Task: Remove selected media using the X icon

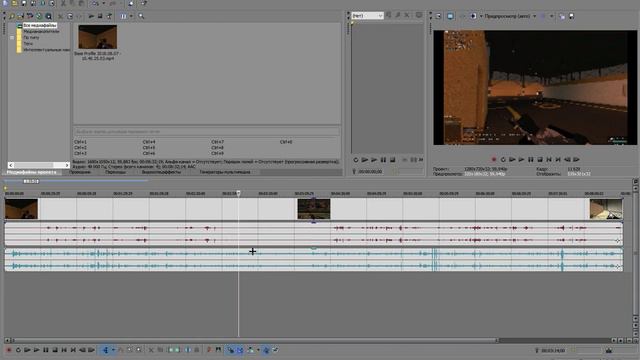Action: pos(60,16)
